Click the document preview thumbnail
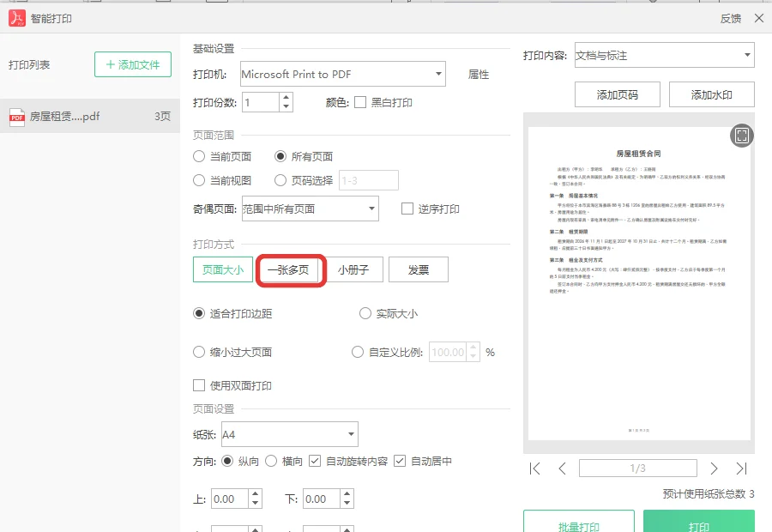Image resolution: width=772 pixels, height=532 pixels. [639, 283]
